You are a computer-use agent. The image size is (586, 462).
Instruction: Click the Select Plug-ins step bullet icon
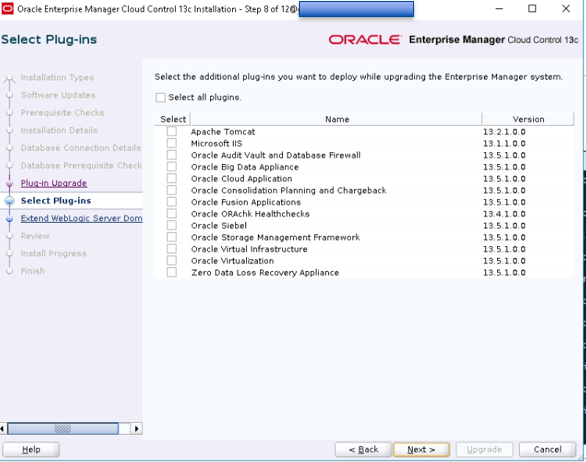coord(10,201)
